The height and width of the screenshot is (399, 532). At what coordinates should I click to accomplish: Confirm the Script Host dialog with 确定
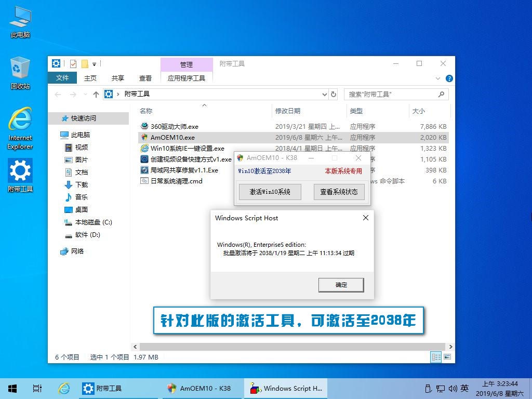(341, 285)
